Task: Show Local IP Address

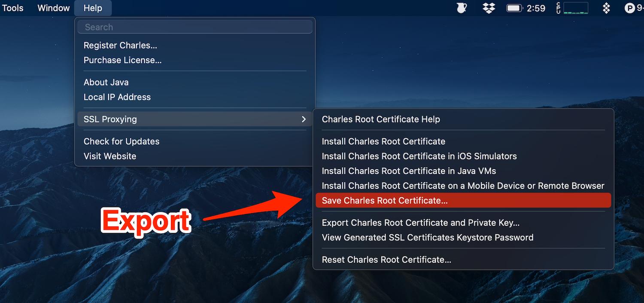Action: (117, 97)
